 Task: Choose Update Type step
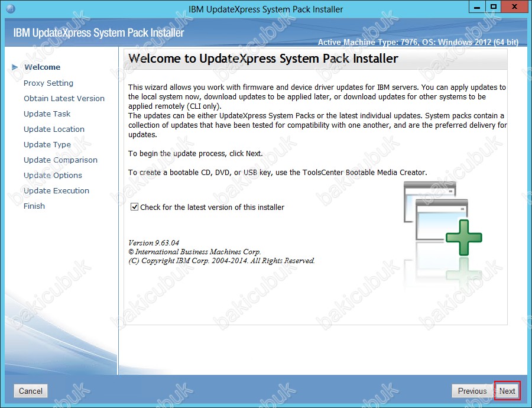click(47, 145)
